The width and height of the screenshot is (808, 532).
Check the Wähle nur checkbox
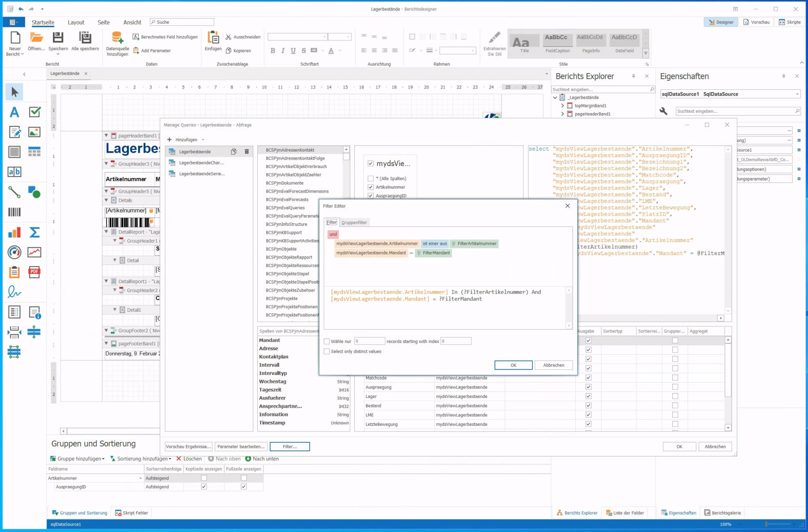pos(327,341)
